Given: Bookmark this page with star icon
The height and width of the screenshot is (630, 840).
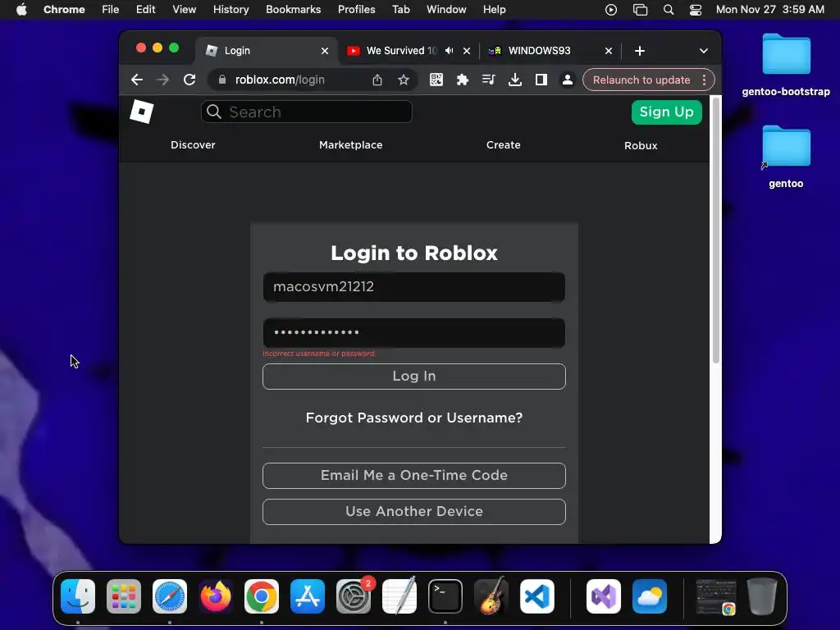Looking at the screenshot, I should pyautogui.click(x=404, y=80).
